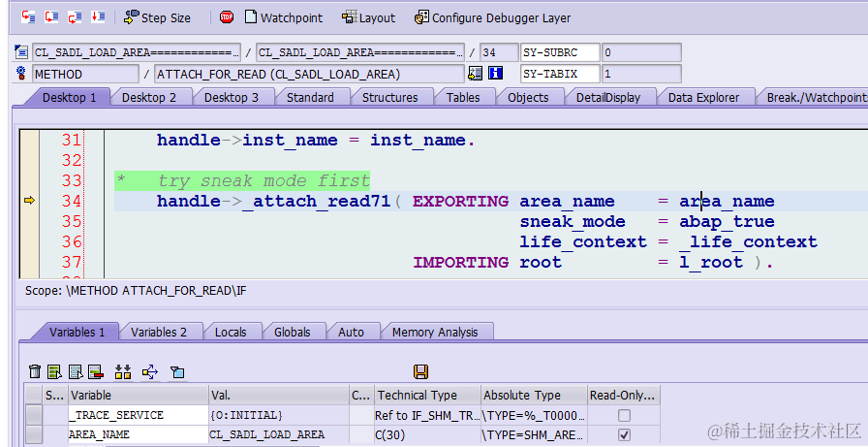Click the blue info icon beside method name
The width and height of the screenshot is (868, 447).
[x=495, y=73]
